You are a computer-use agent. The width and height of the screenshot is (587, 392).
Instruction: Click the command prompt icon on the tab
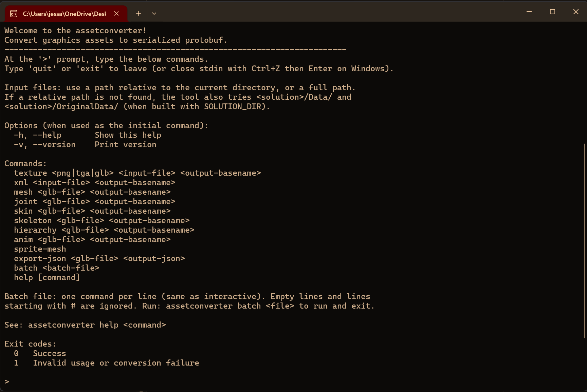[14, 14]
